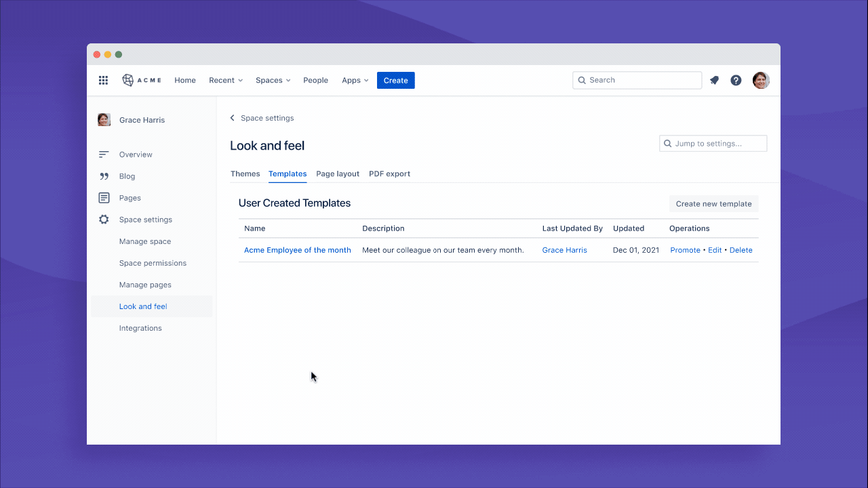Click the Space settings breadcrumb link
Image resolution: width=868 pixels, height=488 pixels.
[x=267, y=118]
